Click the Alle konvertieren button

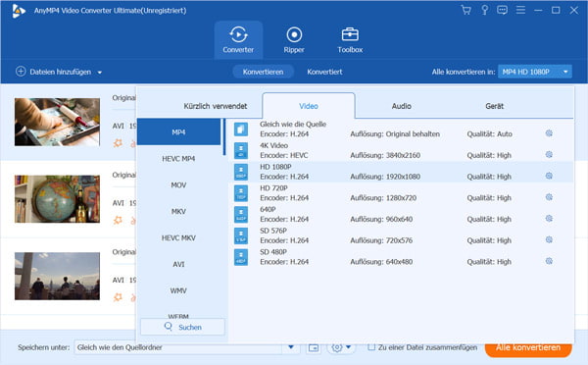tap(528, 348)
